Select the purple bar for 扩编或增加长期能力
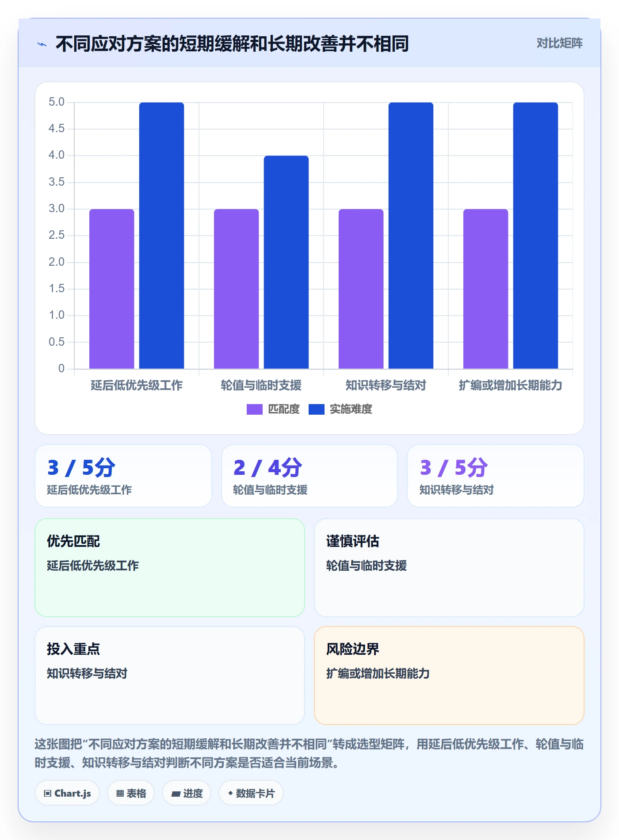The width and height of the screenshot is (619, 840). point(485,289)
